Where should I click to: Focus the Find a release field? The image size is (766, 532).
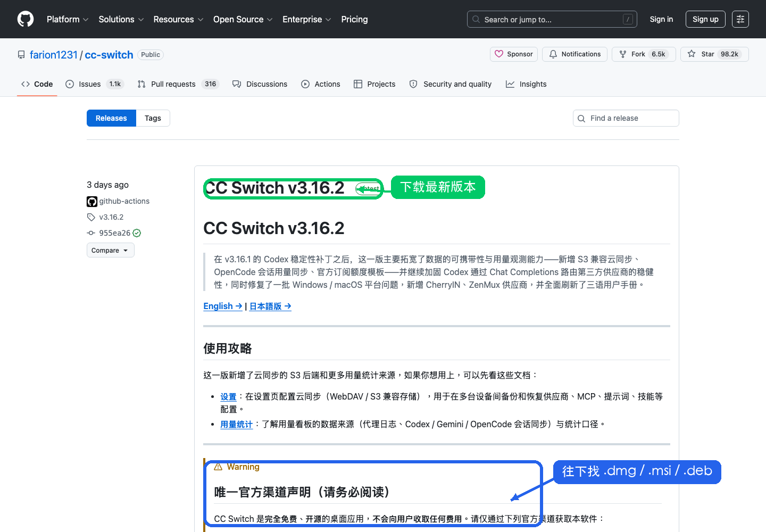point(626,118)
